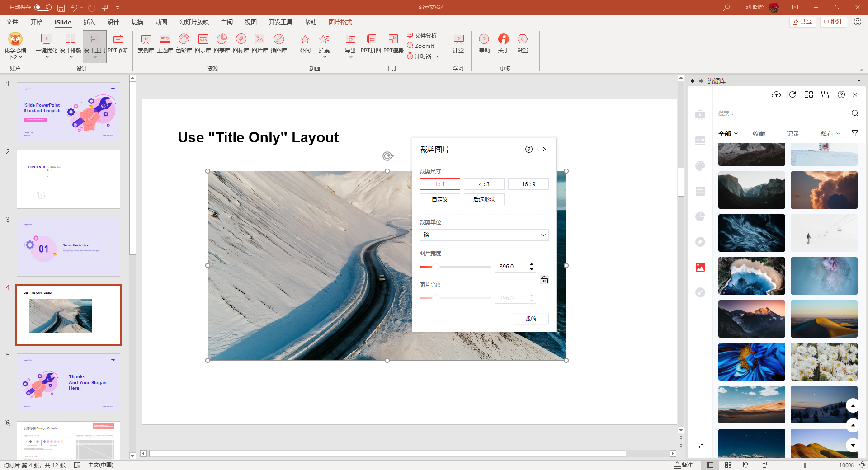Switch to the 收藏 tab in 资源库
This screenshot has height=470, width=868.
[759, 134]
